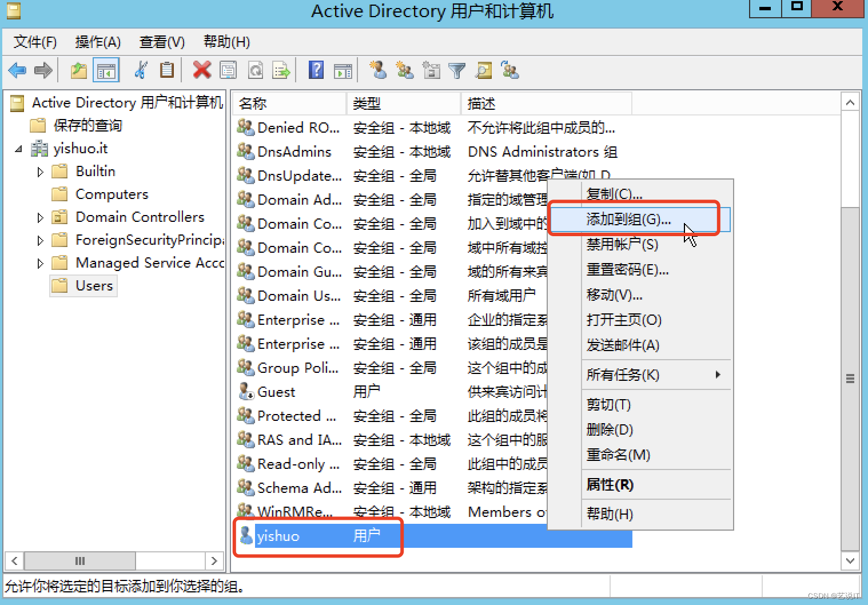This screenshot has width=868, height=605.
Task: Click the Cut scissors toolbar icon
Action: tap(141, 70)
